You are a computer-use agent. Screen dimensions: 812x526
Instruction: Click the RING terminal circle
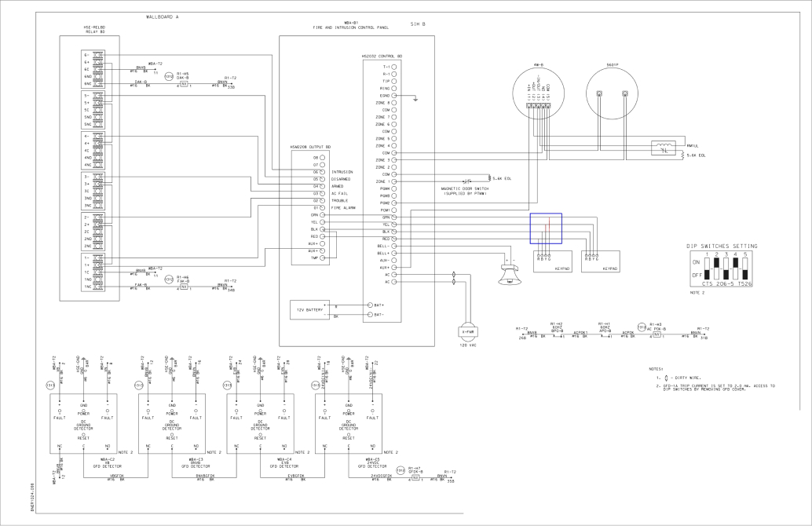(x=394, y=89)
